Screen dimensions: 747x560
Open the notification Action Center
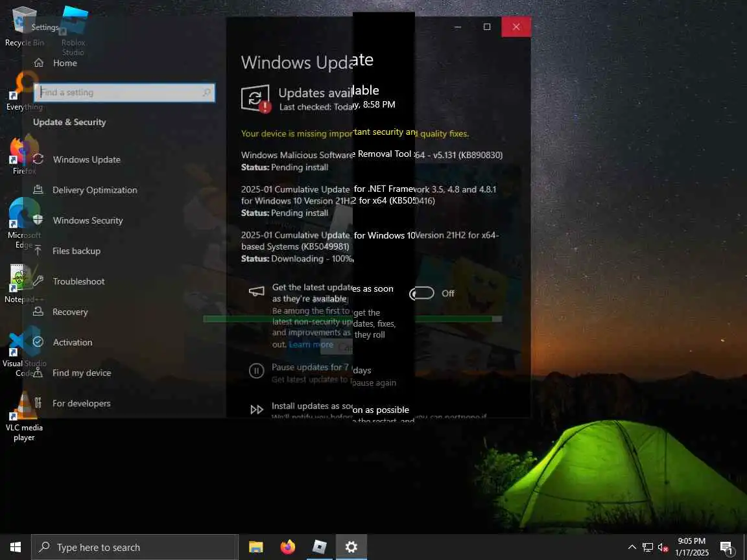[727, 548]
